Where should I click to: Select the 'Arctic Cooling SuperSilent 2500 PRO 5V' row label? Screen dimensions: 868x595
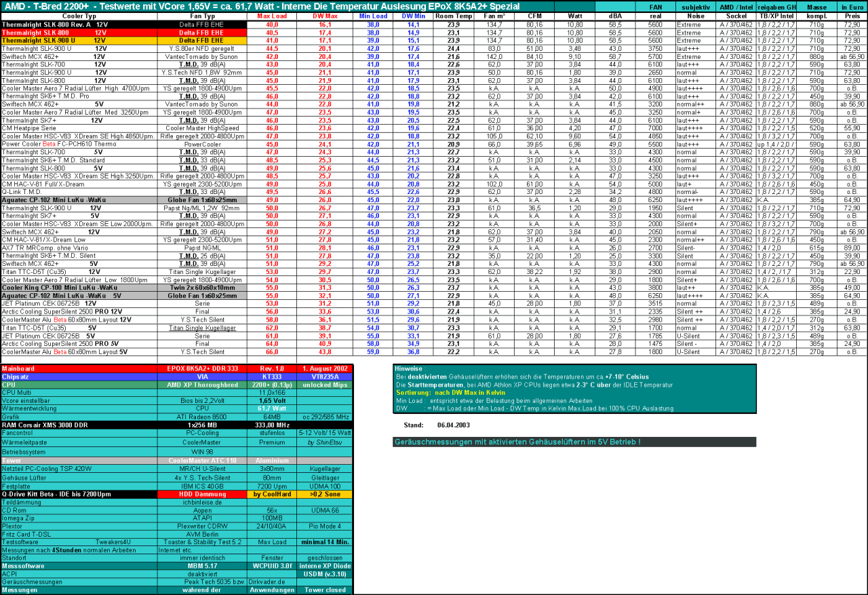[79, 344]
